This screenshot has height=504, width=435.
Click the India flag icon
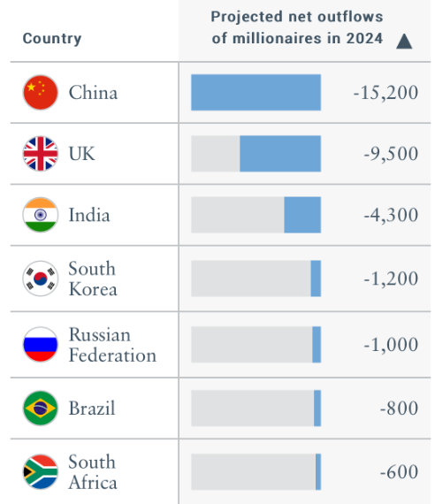coord(41,215)
